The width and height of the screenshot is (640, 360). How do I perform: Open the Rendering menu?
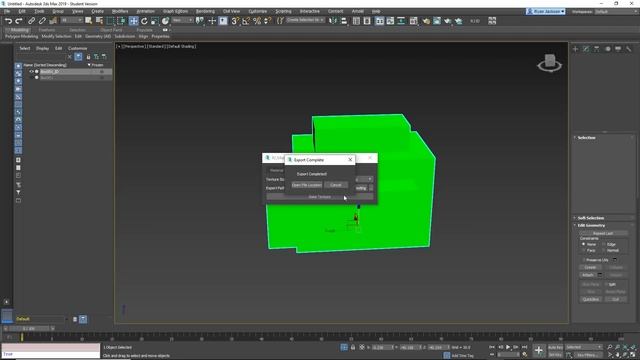click(x=205, y=11)
